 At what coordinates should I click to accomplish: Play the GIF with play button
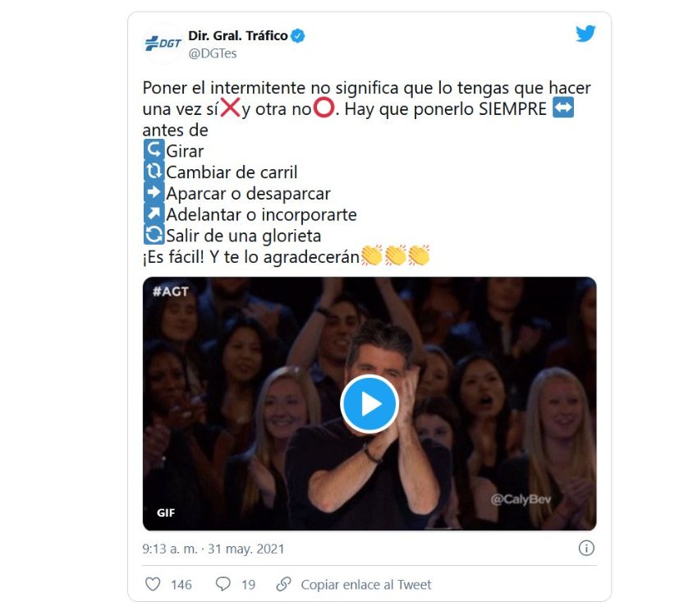point(369,404)
